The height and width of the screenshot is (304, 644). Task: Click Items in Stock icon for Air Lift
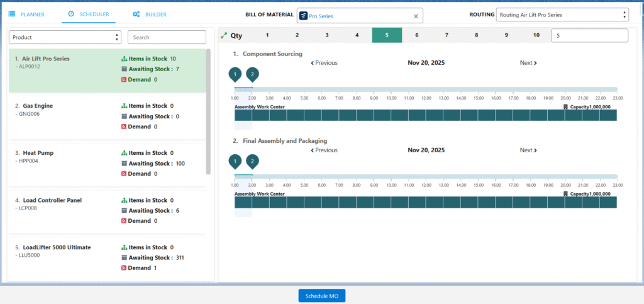tap(124, 59)
